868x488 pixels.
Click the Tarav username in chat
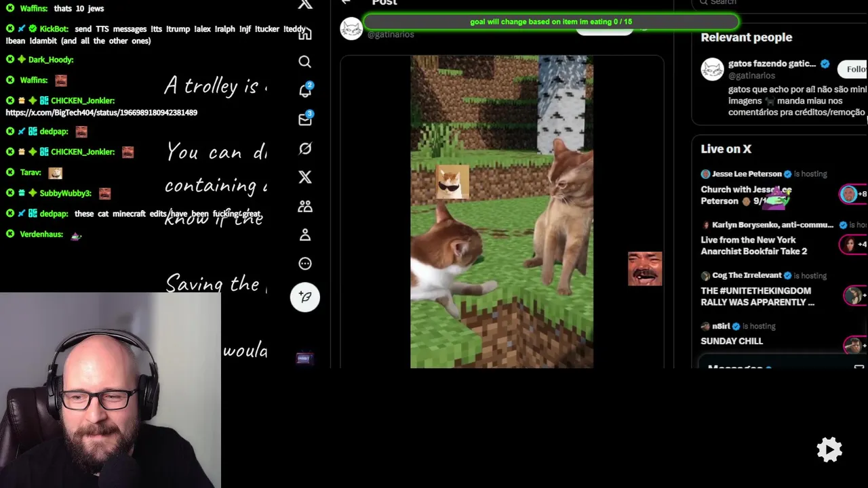31,173
